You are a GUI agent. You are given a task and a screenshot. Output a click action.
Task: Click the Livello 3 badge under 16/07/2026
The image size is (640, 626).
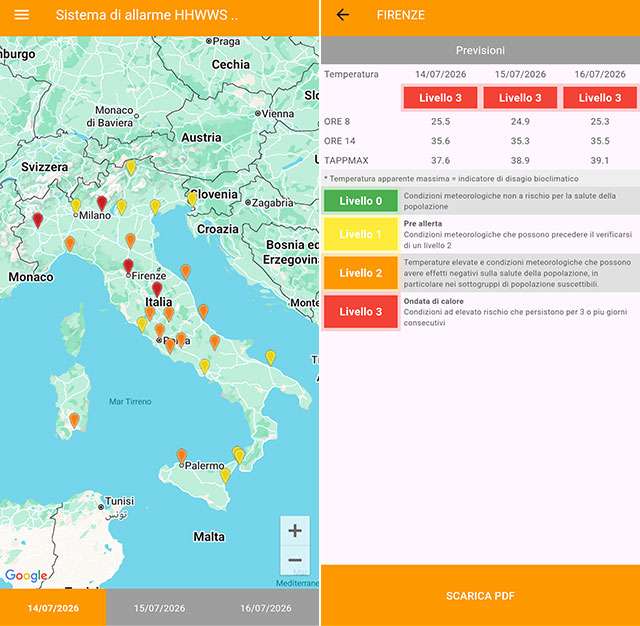[x=600, y=98]
